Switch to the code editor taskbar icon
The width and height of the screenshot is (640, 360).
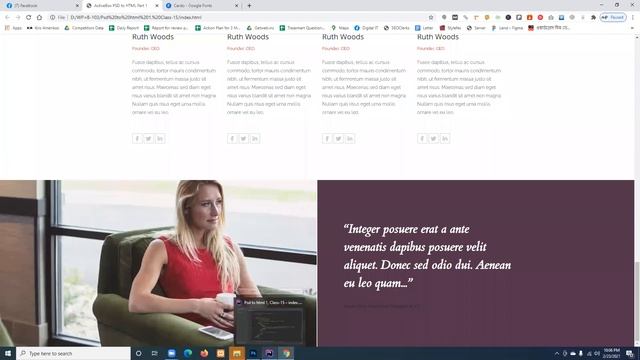pyautogui.click(x=269, y=353)
